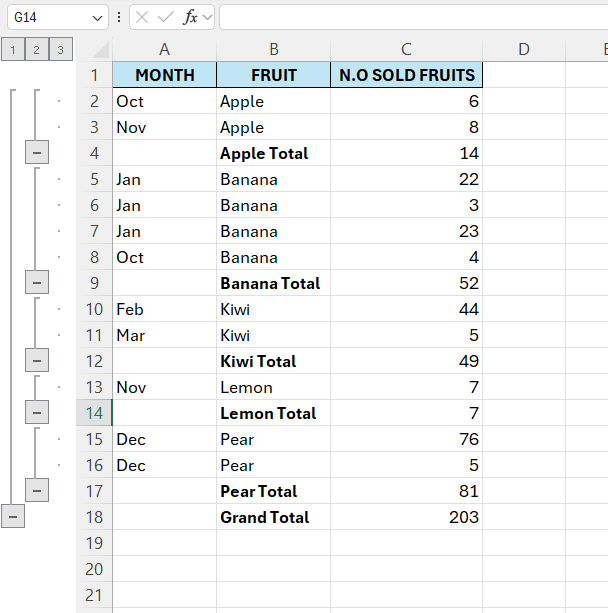Click outline level 1 button

click(x=12, y=50)
